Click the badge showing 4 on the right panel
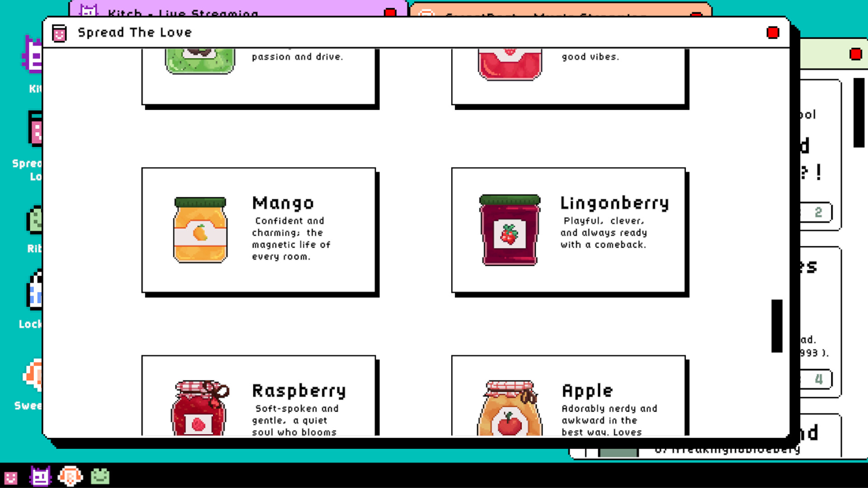The width and height of the screenshot is (868, 488). click(818, 380)
